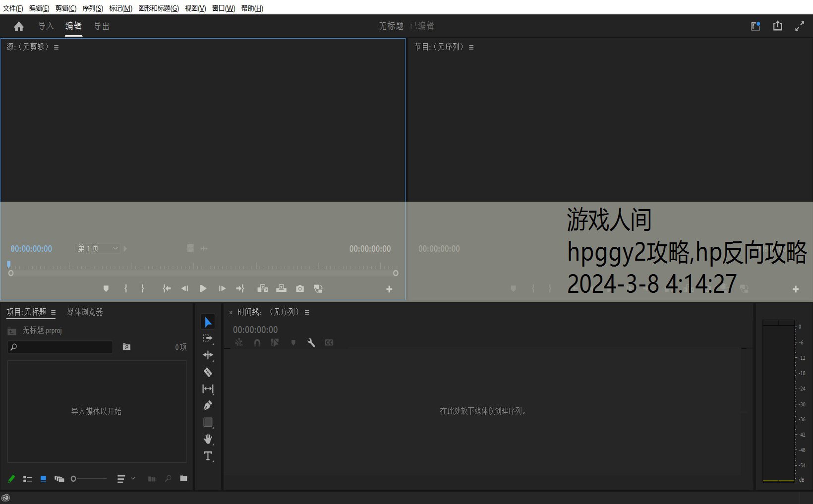Toggle insert sequences as nests icon
Screen dimensions: 813x504
[x=239, y=342]
